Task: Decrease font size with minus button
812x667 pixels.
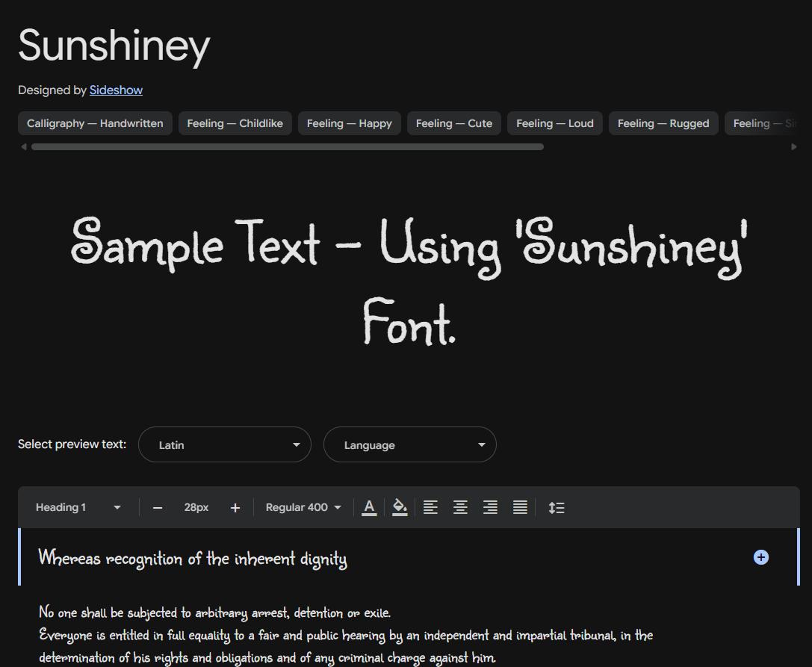Action: 158,508
